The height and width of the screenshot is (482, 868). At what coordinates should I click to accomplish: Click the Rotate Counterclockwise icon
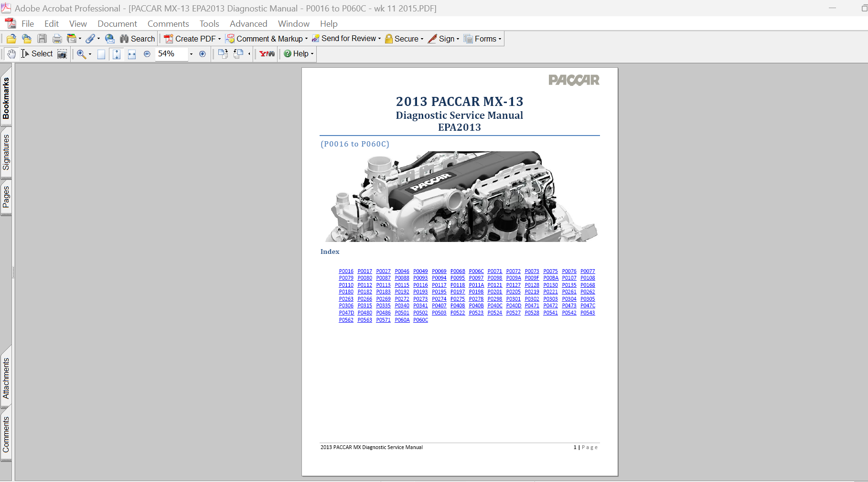238,53
